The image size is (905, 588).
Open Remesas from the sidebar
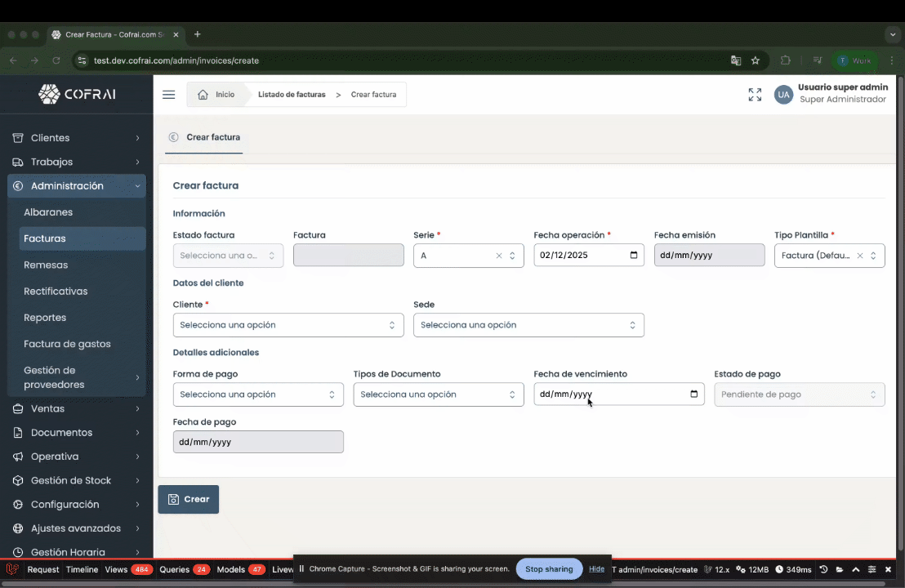pos(46,265)
